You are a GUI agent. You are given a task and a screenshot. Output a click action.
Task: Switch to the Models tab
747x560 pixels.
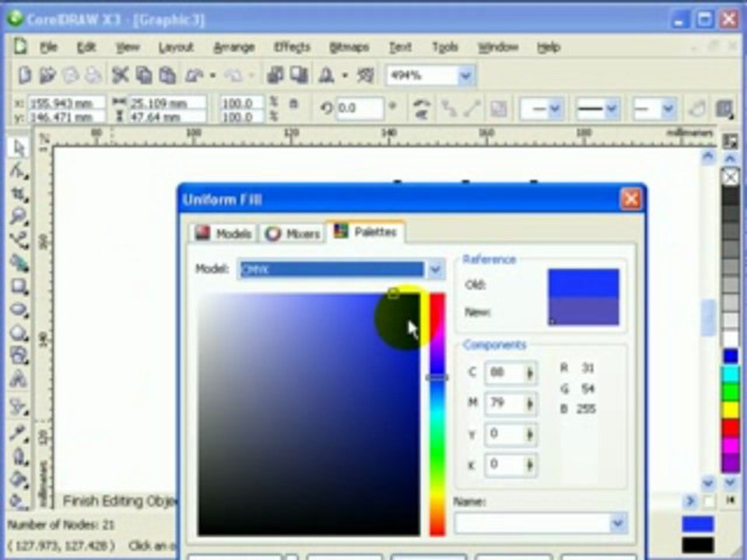point(223,233)
